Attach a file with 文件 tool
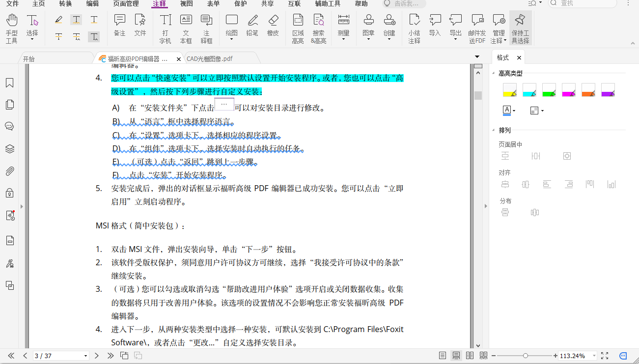 [x=140, y=25]
